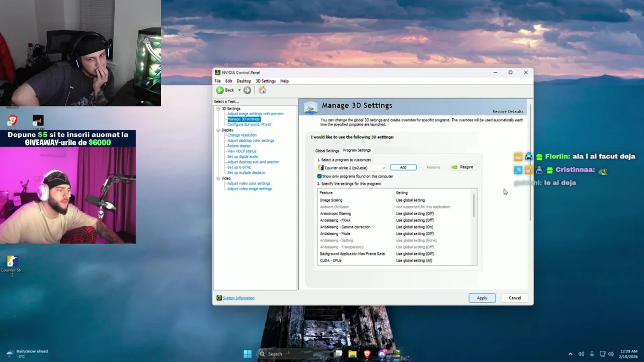The width and height of the screenshot is (644, 362).
Task: Open Counter-Strike 2 desktop shortcut
Action: point(12,266)
